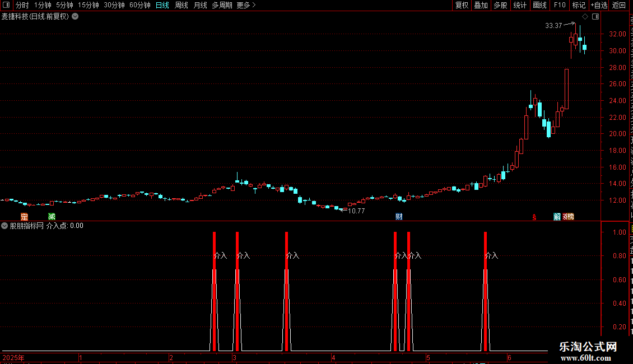This screenshot has height=364, width=633.
Task: Expand the 更多 periods chevron
Action: pyautogui.click(x=254, y=5)
